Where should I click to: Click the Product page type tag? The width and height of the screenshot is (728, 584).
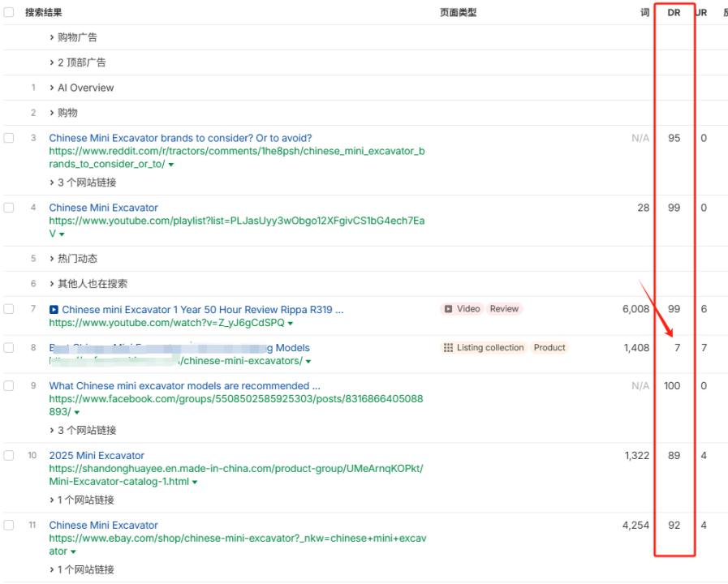click(549, 348)
